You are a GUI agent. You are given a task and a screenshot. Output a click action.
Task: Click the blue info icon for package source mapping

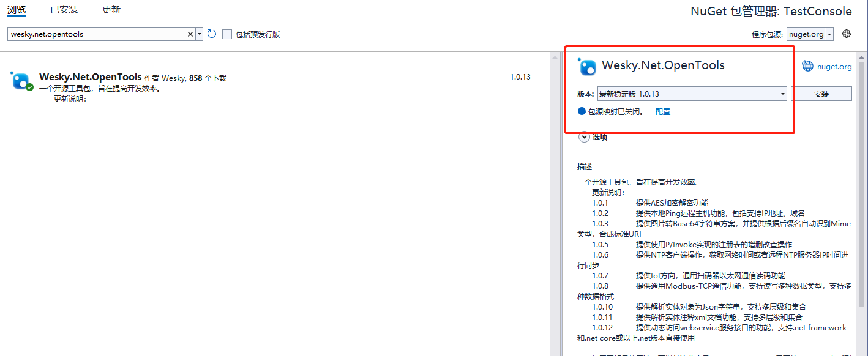(x=582, y=111)
